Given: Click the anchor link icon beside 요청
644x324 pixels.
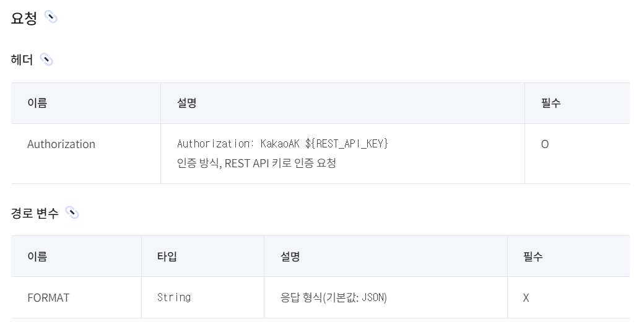Looking at the screenshot, I should [x=51, y=17].
